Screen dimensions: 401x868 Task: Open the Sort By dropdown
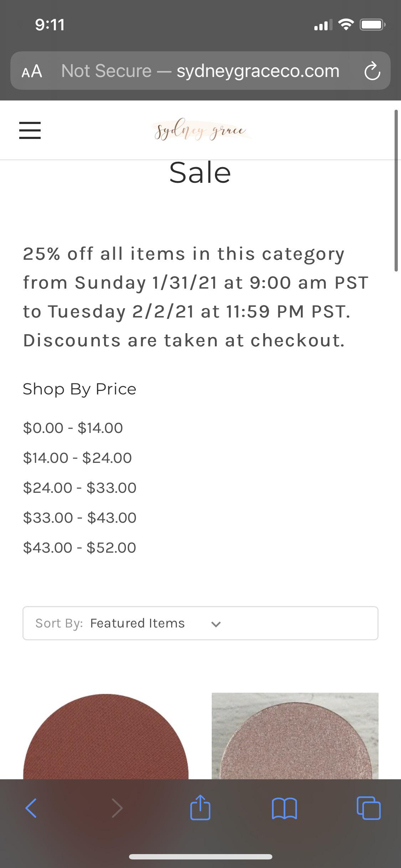[200, 623]
